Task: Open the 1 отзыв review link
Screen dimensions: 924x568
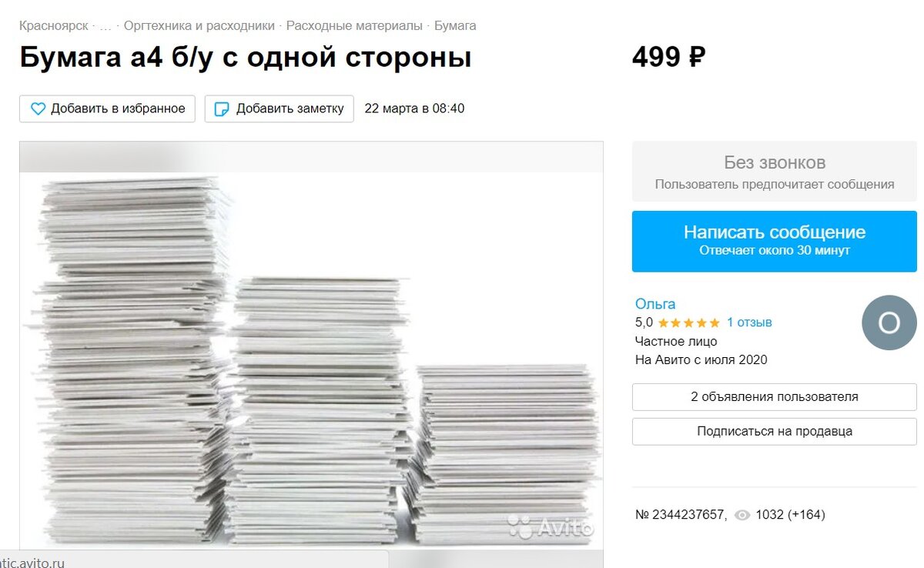Action: 749,322
